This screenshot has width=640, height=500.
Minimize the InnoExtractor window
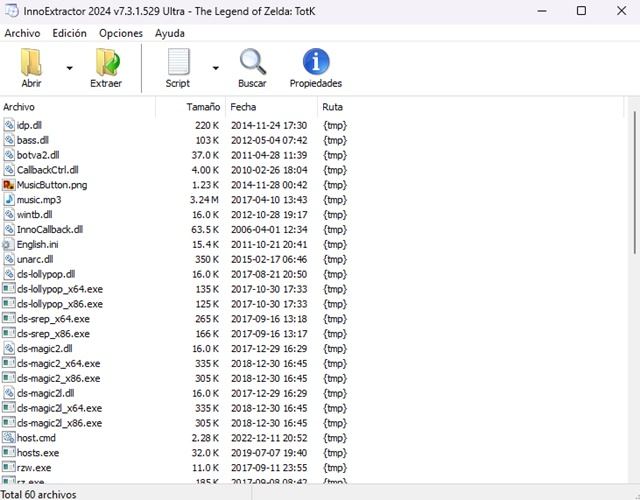(542, 11)
